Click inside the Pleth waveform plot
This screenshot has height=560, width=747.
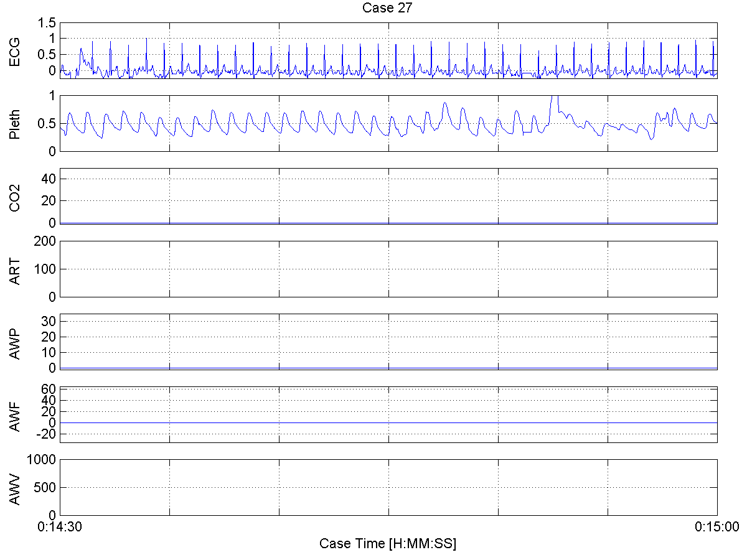click(388, 123)
